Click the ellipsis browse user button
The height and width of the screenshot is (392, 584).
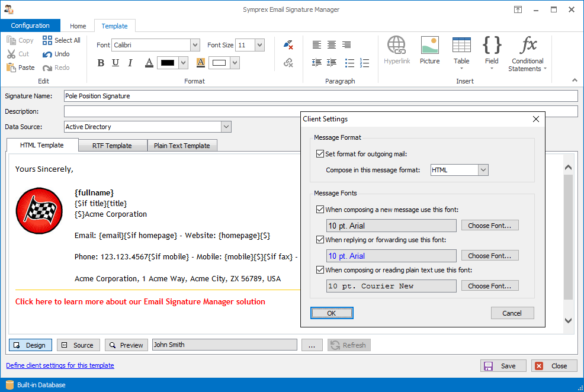coord(312,345)
